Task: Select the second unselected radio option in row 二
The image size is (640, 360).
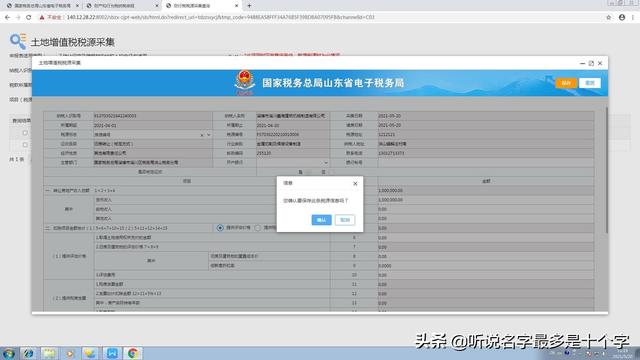Action: [x=257, y=228]
